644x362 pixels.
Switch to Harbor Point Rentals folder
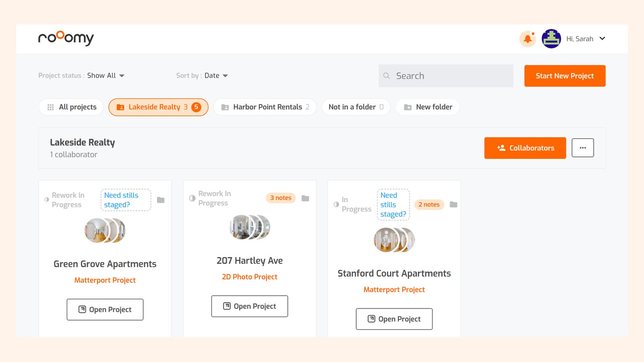(x=265, y=107)
